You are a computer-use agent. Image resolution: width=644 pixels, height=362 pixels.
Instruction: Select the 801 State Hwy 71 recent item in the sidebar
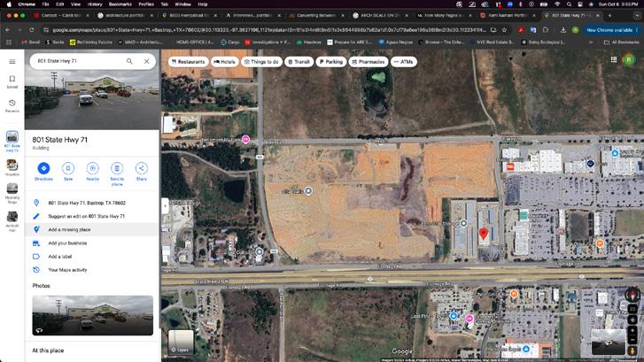coord(12,142)
